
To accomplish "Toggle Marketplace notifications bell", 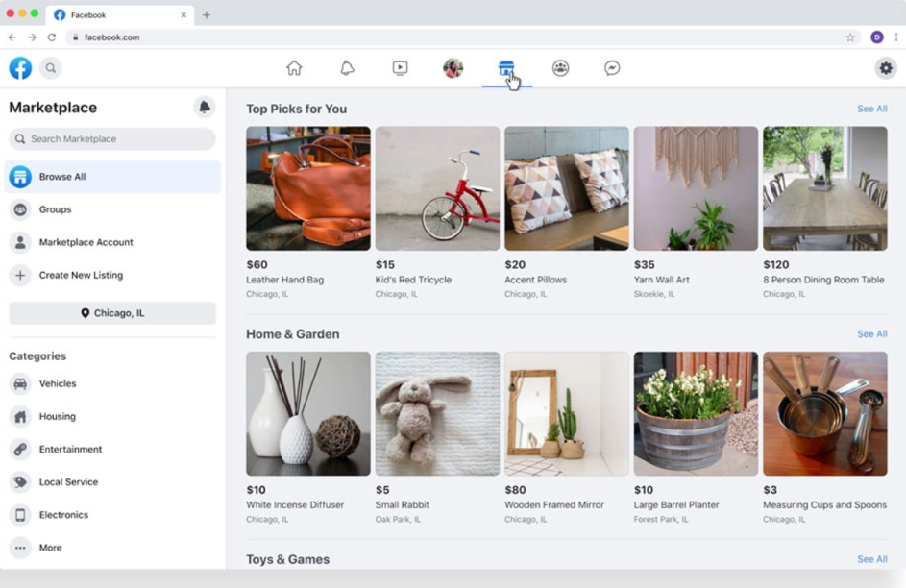I will click(x=205, y=107).
